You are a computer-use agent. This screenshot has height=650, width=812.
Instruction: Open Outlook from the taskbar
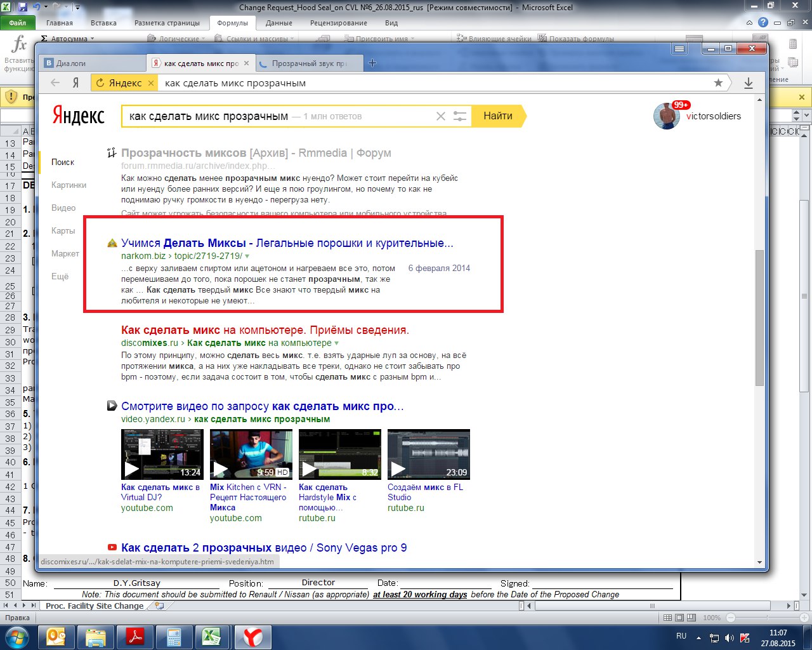56,637
